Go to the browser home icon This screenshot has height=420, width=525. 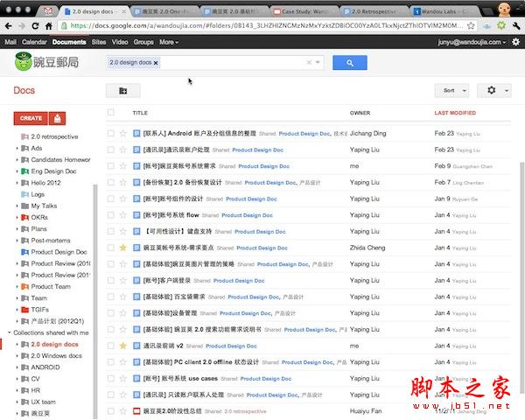pos(48,25)
